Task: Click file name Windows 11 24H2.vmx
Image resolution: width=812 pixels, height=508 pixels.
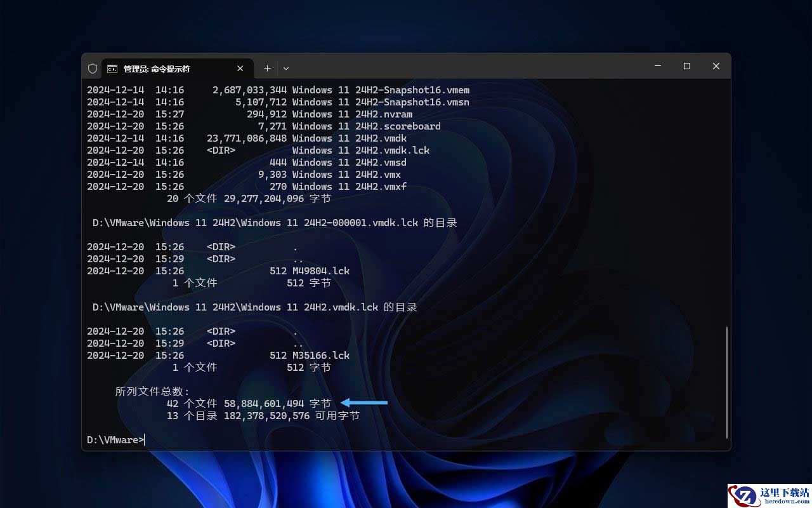Action: (346, 175)
